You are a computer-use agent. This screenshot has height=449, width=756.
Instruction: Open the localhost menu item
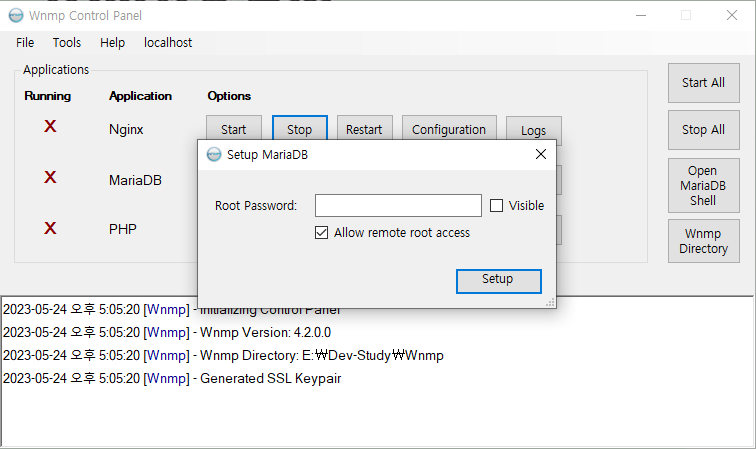168,43
